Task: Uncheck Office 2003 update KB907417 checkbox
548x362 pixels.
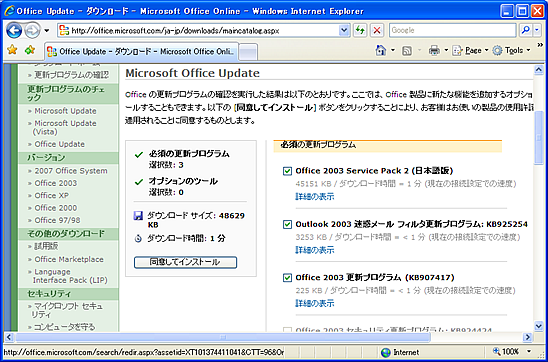Action: (x=287, y=278)
